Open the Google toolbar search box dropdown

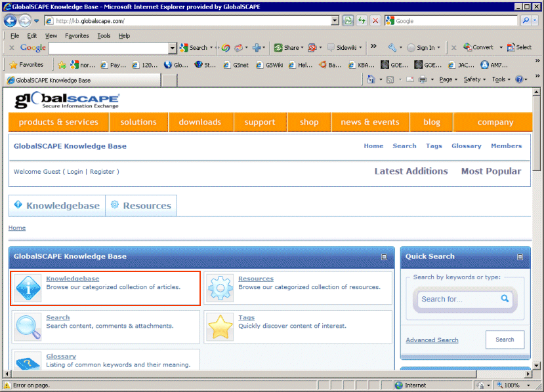click(x=173, y=48)
